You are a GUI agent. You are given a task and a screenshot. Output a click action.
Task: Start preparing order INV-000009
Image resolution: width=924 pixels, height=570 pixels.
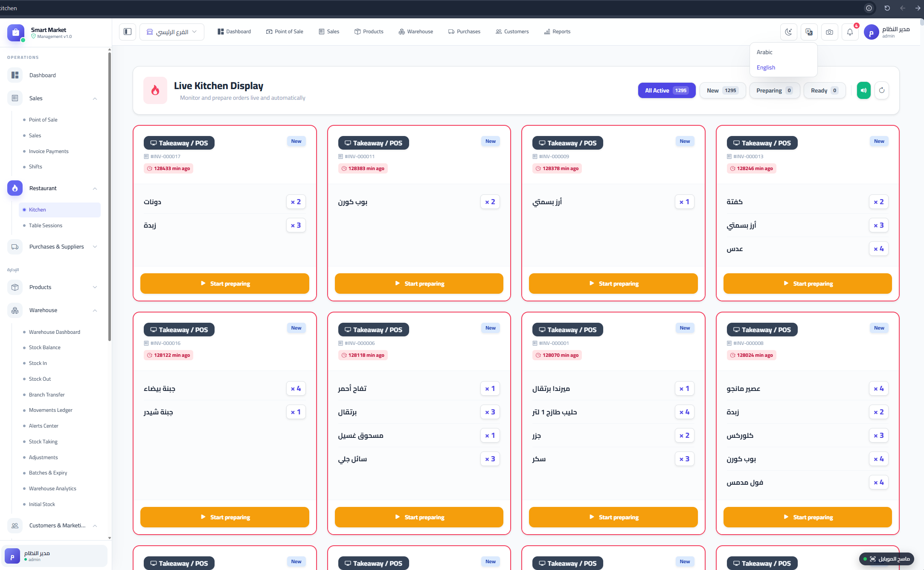(613, 284)
